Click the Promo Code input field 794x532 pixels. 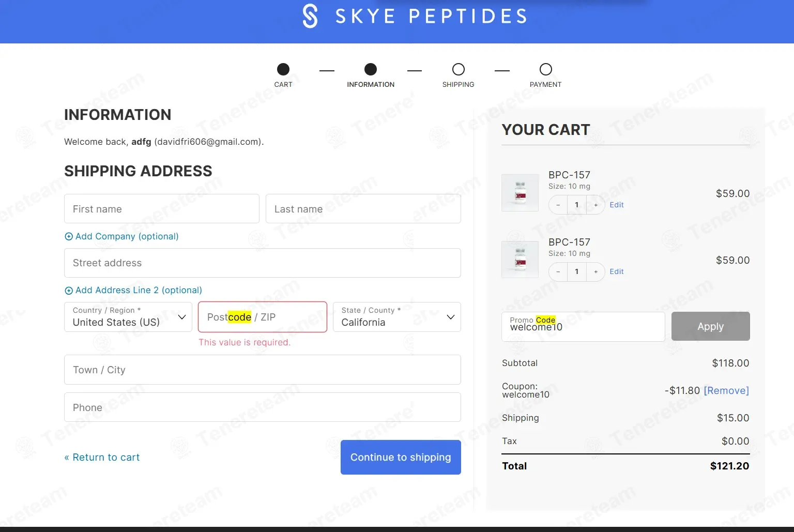tap(583, 326)
